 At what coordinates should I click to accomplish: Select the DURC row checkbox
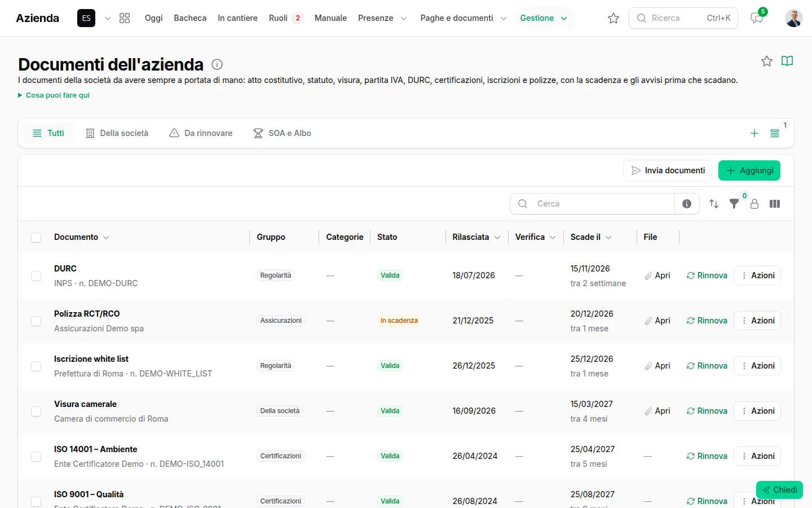click(x=36, y=276)
